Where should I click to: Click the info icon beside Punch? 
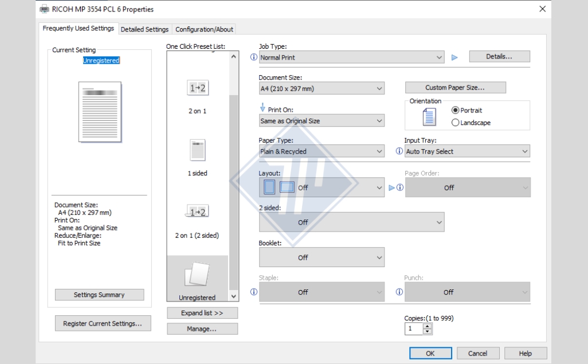coord(399,292)
